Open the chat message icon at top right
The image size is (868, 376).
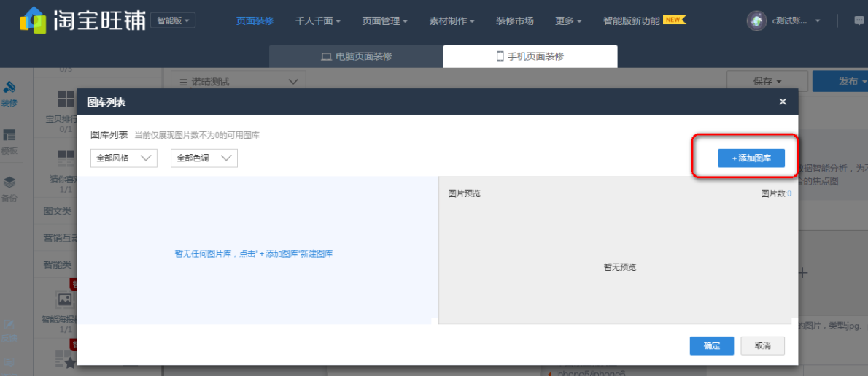[x=859, y=20]
